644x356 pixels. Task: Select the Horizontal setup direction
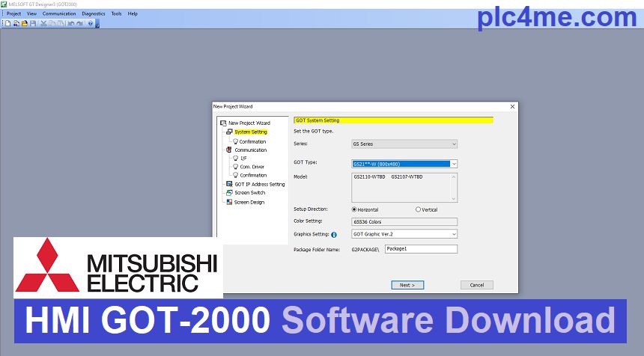pyautogui.click(x=354, y=209)
